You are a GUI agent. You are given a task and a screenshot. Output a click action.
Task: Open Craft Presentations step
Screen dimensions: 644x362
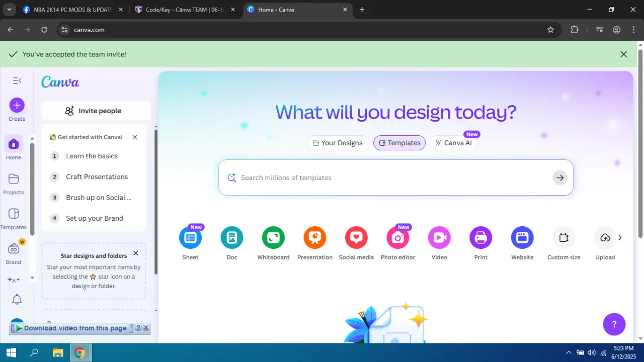point(91,176)
